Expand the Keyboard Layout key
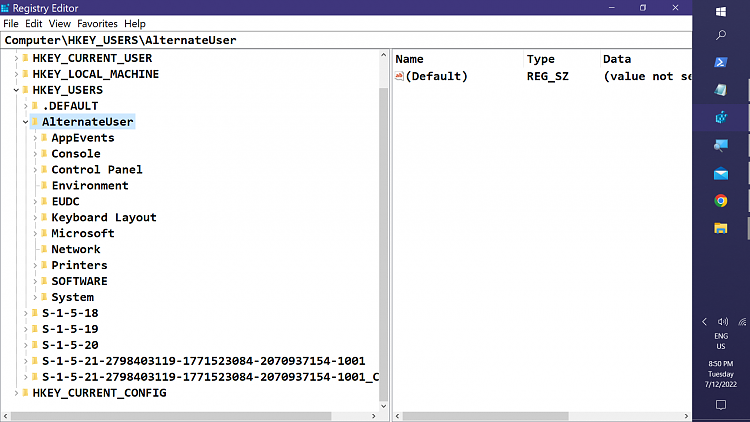750x422 pixels. [x=35, y=218]
